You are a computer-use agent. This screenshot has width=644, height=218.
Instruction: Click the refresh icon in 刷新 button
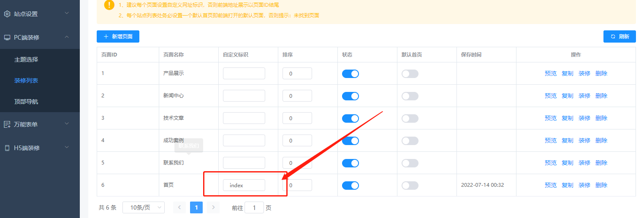tap(613, 37)
